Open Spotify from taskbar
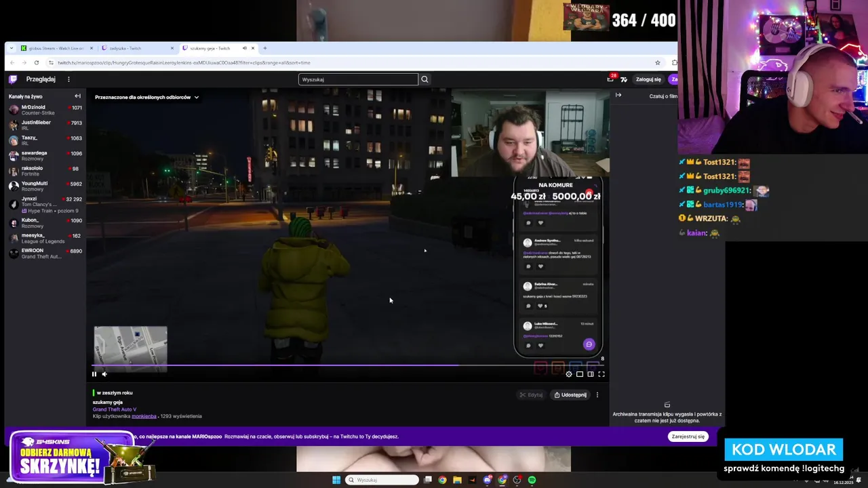 532,480
